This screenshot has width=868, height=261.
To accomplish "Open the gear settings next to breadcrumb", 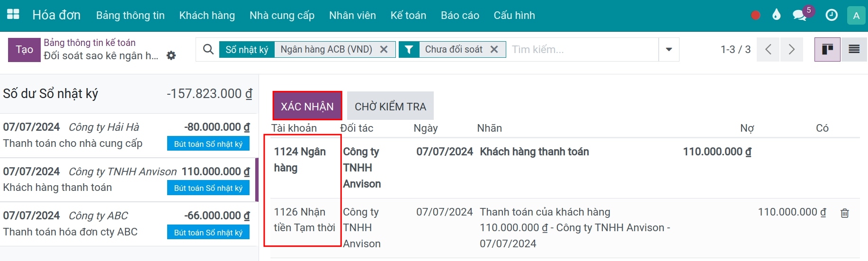I will tap(171, 55).
